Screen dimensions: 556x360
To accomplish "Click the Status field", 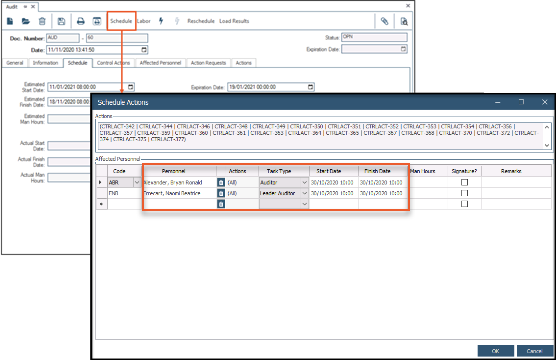I will (374, 37).
